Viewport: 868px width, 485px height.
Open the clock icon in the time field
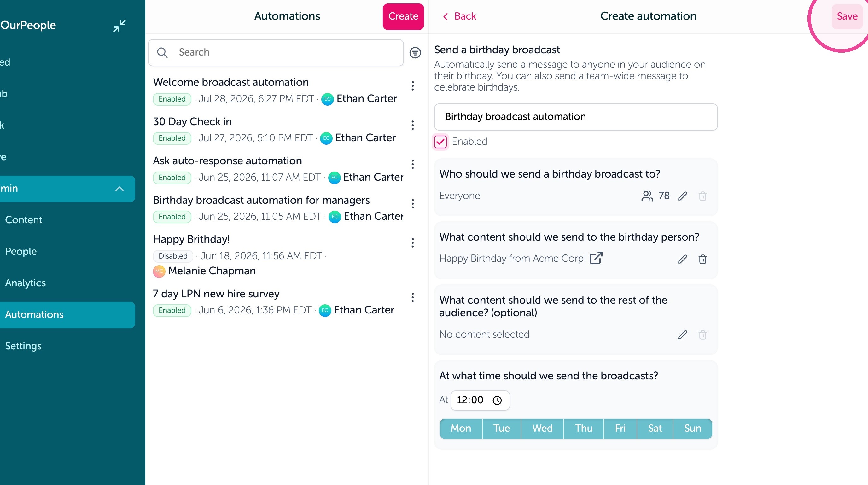tap(497, 400)
